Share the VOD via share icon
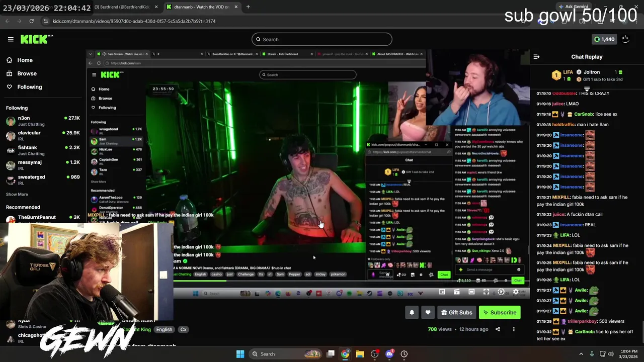Screen dimensions: 644x362 click(498, 329)
